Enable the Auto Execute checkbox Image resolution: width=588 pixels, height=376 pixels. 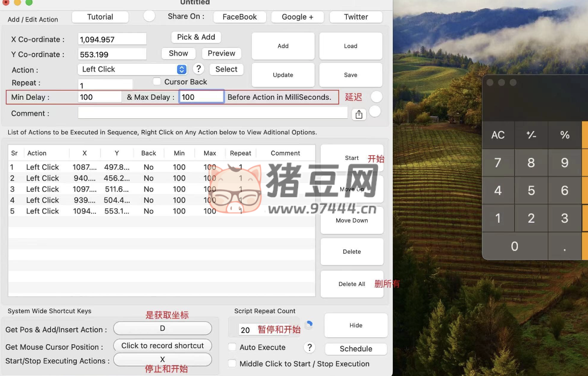coord(232,347)
